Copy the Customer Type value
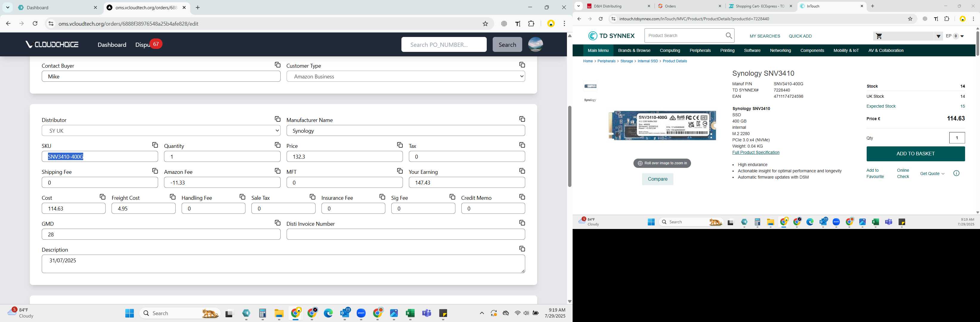The image size is (980, 322). (522, 65)
